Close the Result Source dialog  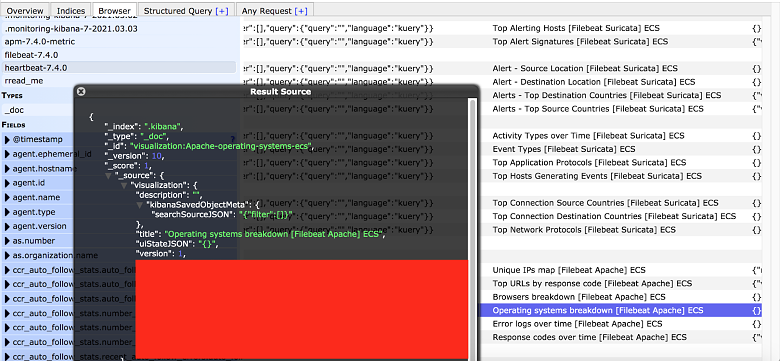coord(81,91)
